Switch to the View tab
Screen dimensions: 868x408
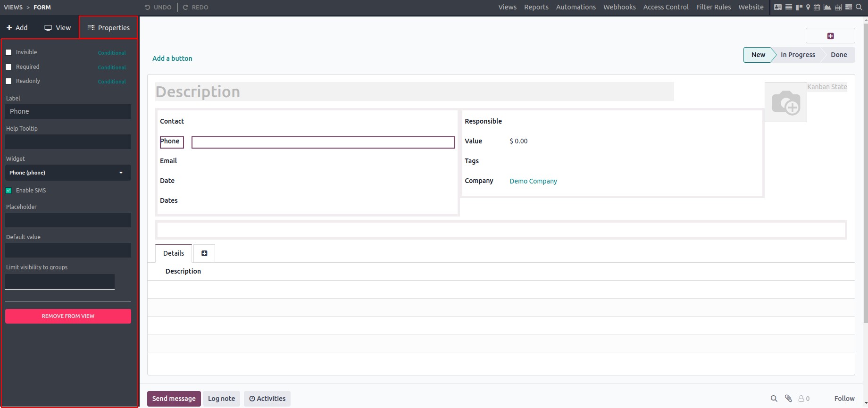coord(58,28)
